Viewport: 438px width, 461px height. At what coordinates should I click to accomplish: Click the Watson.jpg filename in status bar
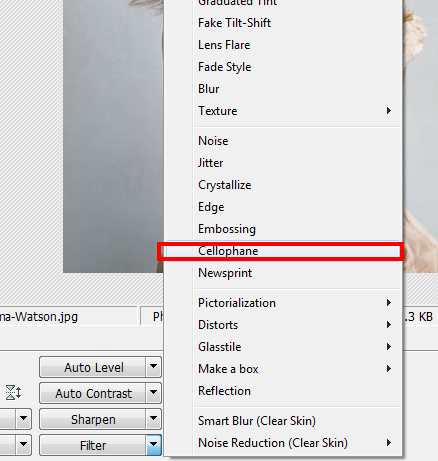click(x=39, y=317)
